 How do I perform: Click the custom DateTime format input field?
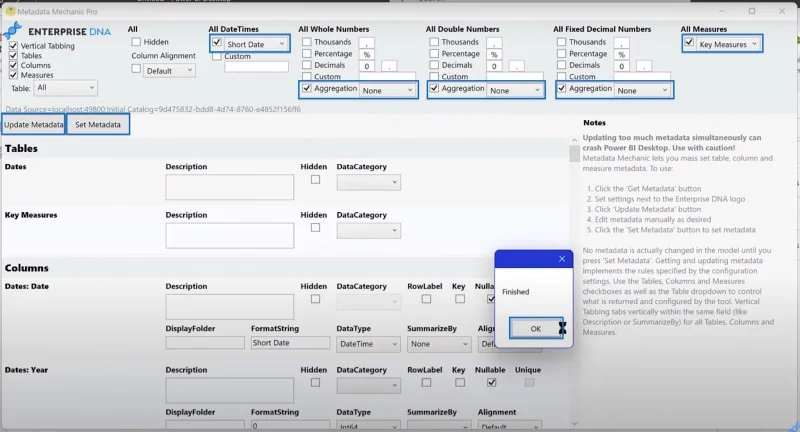pyautogui.click(x=256, y=66)
